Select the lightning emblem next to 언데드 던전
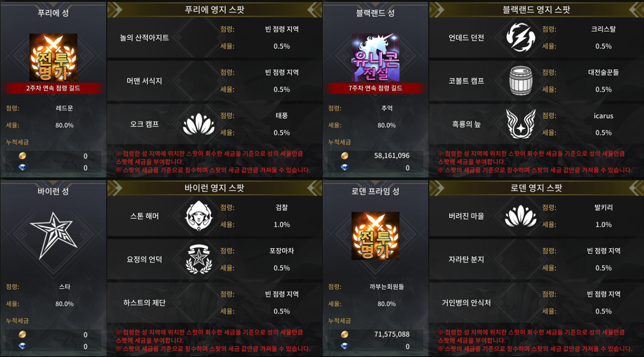This screenshot has width=644, height=357. click(x=521, y=37)
